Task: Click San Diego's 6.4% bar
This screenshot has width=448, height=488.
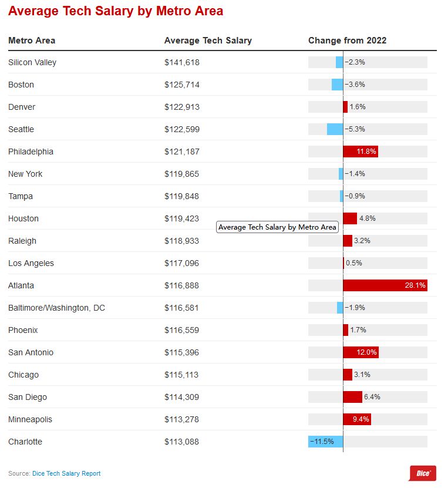Action: pos(352,397)
